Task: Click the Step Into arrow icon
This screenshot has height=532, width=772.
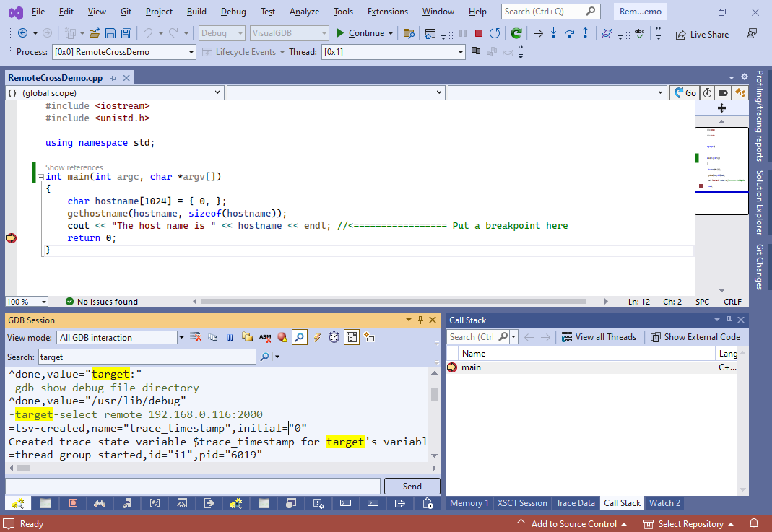Action: pos(553,33)
